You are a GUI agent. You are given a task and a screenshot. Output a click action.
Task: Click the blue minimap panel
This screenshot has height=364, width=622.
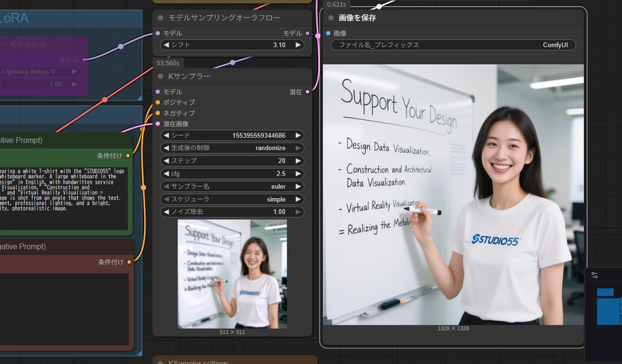tap(609, 306)
